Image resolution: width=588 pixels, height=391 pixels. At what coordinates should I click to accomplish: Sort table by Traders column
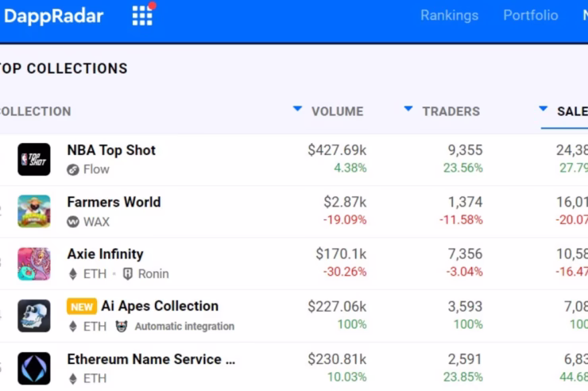[x=451, y=111]
